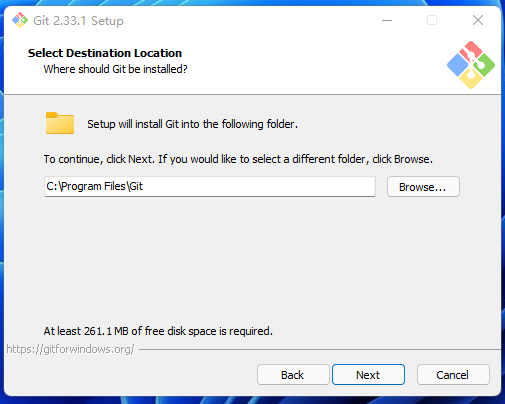
Task: Click the Where should Git be installed subtitle
Action: coord(115,69)
